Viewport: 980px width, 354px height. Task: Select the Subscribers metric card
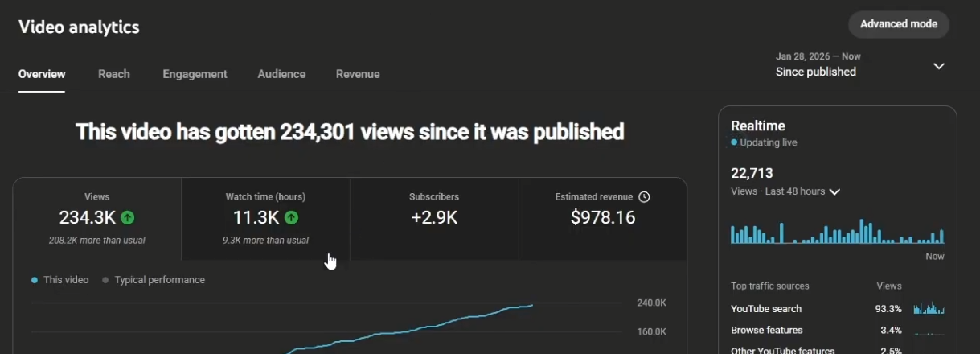click(434, 219)
